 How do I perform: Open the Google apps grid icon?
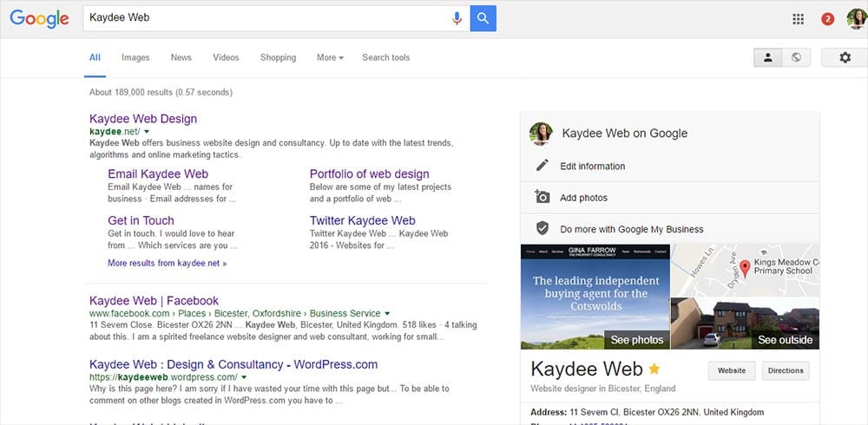[799, 19]
